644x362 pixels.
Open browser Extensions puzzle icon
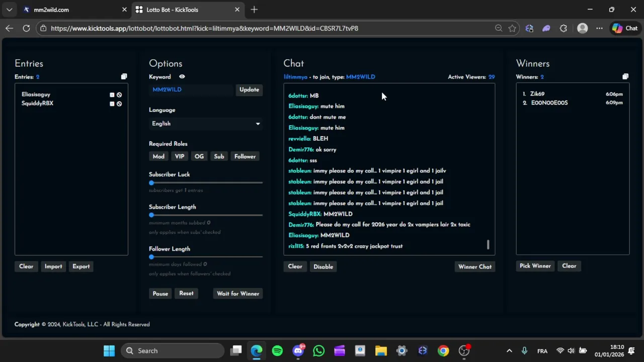(x=563, y=28)
